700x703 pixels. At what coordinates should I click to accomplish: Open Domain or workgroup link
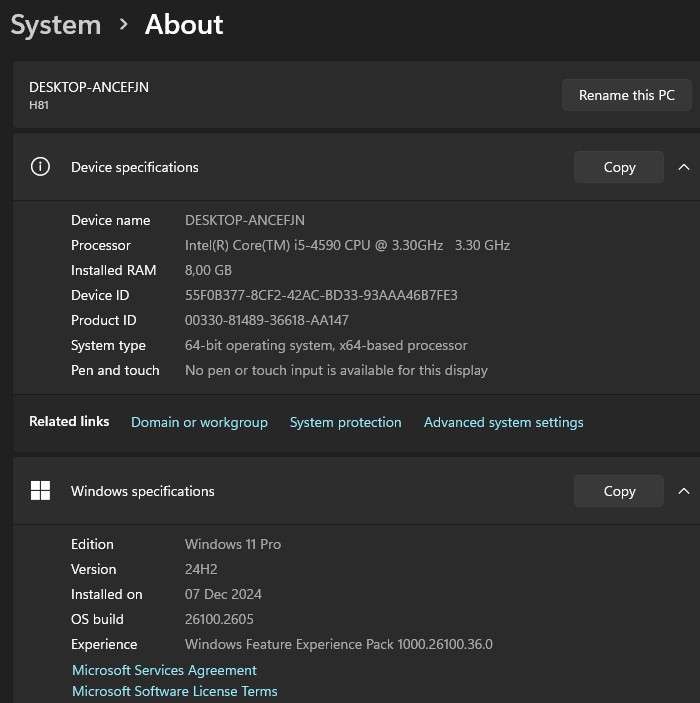tap(199, 422)
